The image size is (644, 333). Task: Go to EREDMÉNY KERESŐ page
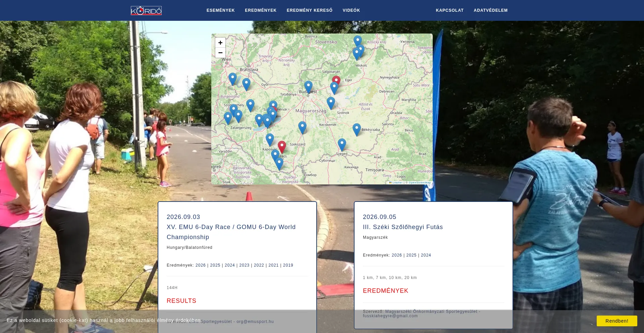pyautogui.click(x=310, y=10)
